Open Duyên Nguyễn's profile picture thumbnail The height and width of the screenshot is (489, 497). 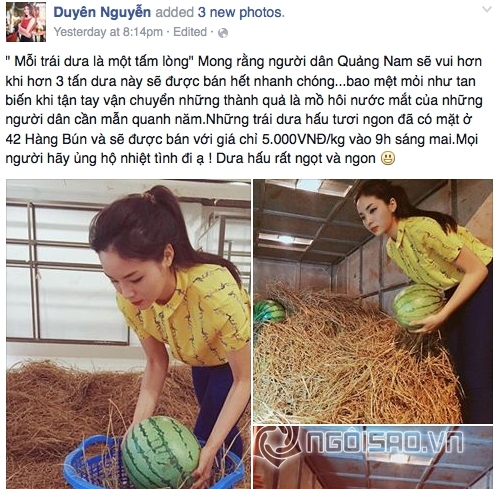coord(26,22)
